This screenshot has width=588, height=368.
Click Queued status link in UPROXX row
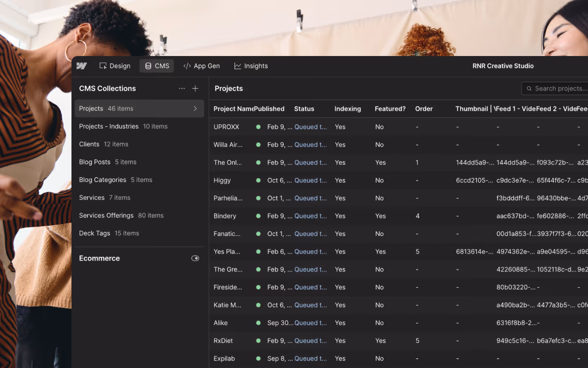coord(310,127)
